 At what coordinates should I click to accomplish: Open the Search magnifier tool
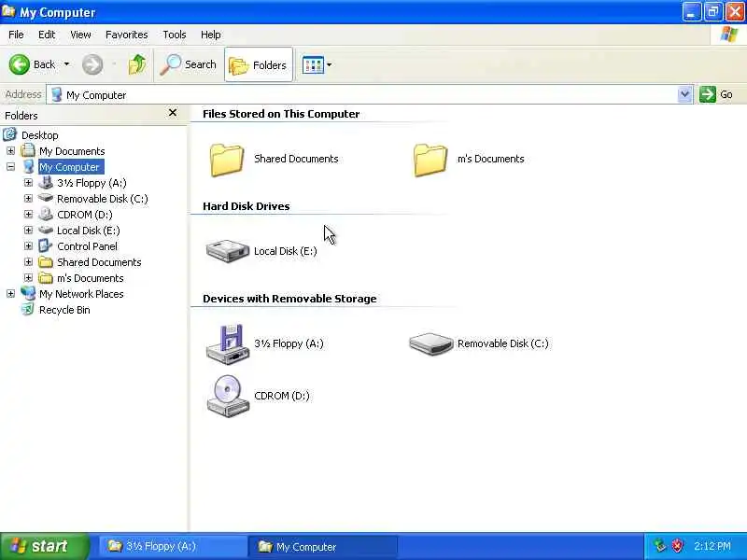click(x=189, y=64)
